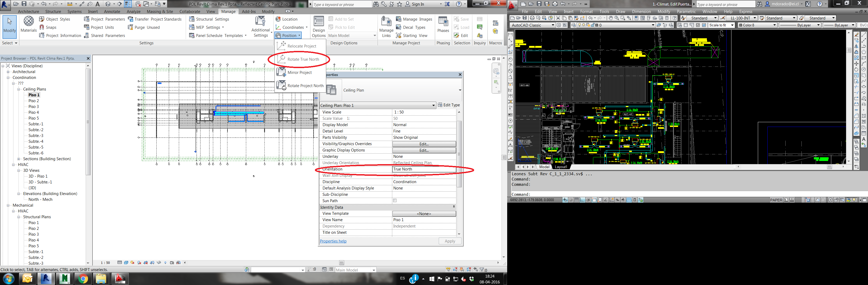Toggle AutoCAD Object Snap in status bar
Screen dimensions: 868x285
pos(594,200)
